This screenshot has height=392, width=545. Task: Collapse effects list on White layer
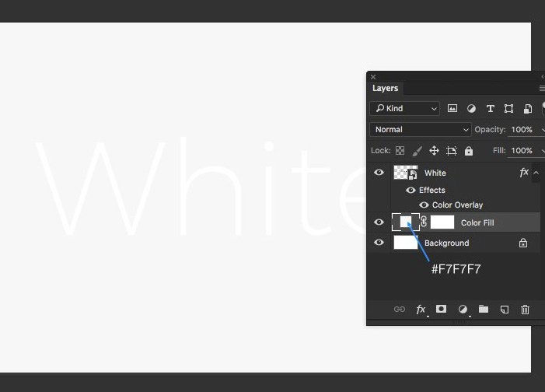point(536,173)
